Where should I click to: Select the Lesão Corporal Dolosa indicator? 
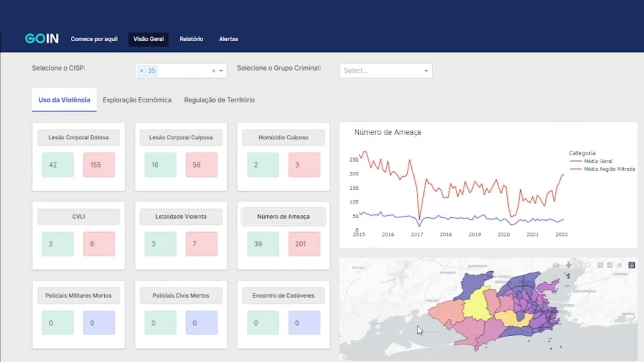click(78, 137)
